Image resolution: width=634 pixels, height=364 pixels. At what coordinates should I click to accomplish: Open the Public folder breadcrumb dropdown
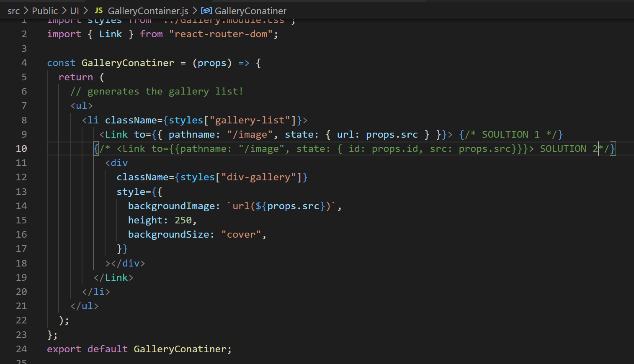coord(44,11)
